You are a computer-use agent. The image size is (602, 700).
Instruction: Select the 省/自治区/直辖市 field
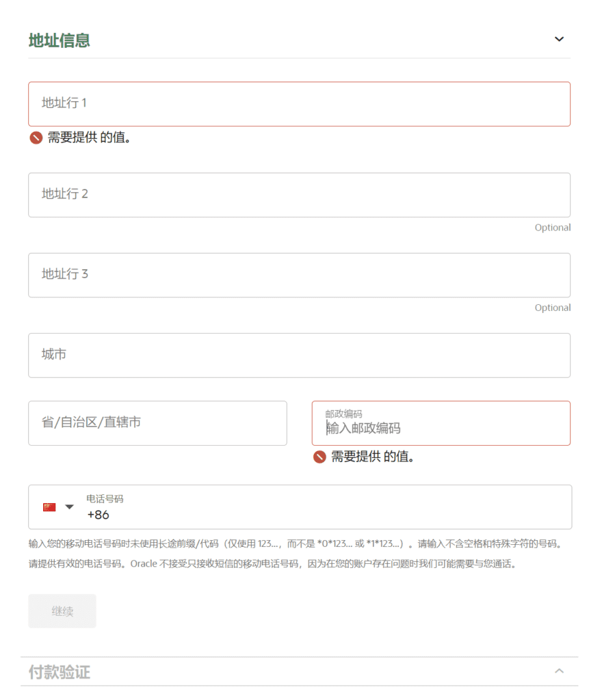click(157, 423)
